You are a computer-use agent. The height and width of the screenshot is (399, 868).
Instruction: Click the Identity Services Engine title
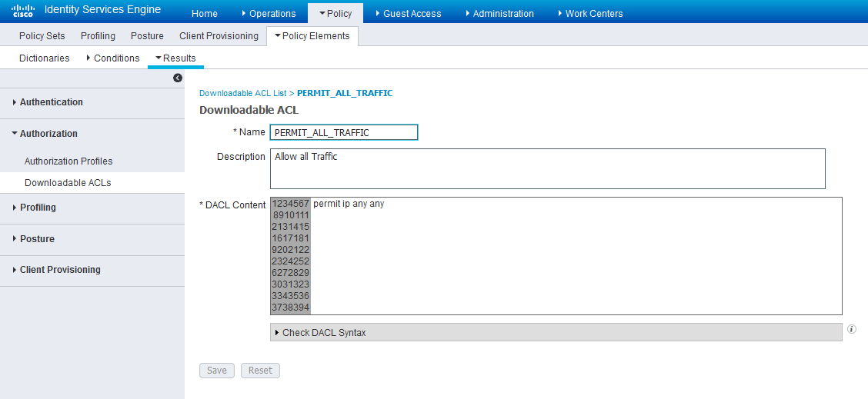[102, 9]
